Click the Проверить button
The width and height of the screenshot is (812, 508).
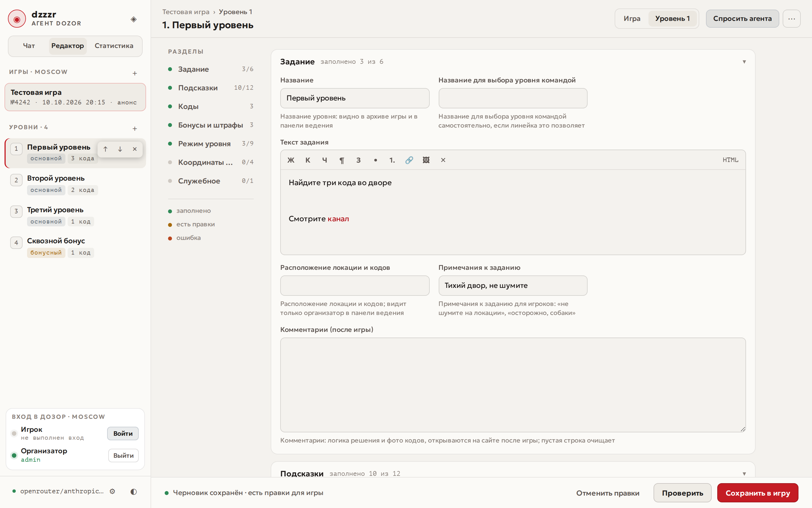coord(682,493)
